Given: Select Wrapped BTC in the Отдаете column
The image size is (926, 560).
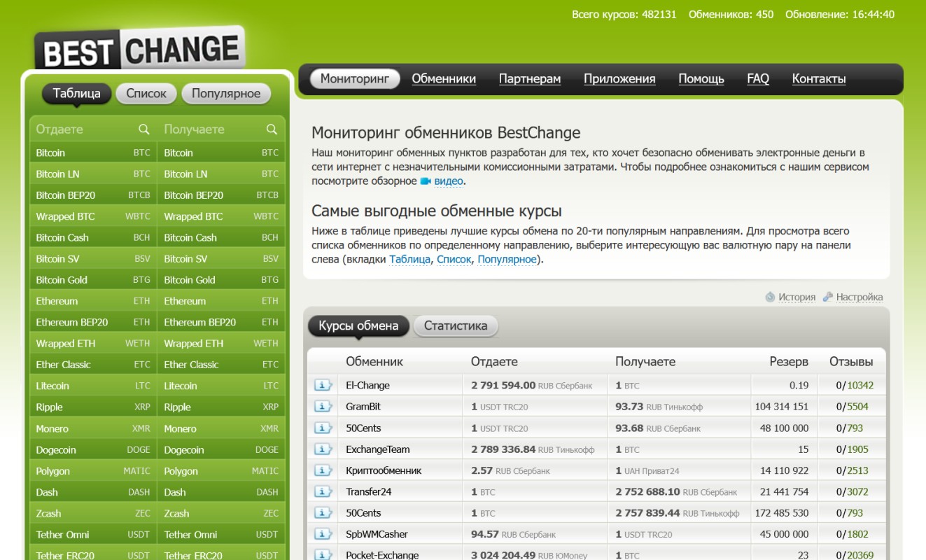Looking at the screenshot, I should tap(93, 216).
